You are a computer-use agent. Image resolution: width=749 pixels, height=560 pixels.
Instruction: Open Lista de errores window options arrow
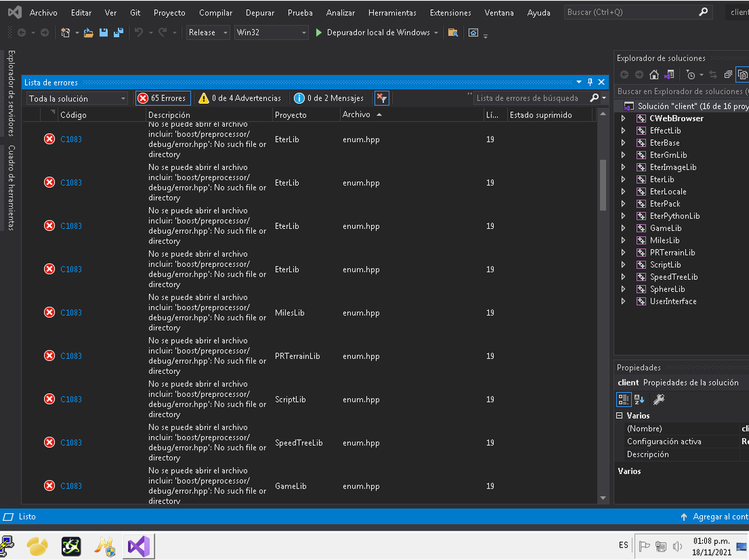tap(579, 82)
